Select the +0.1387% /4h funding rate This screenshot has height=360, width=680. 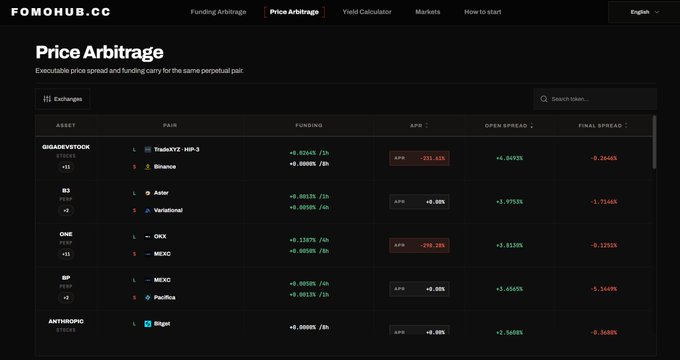(x=309, y=240)
